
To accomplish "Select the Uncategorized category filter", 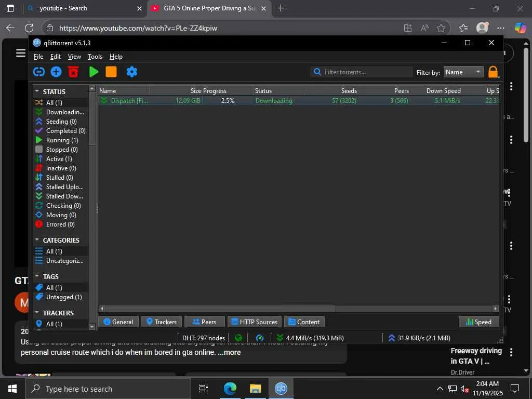I will click(x=60, y=261).
